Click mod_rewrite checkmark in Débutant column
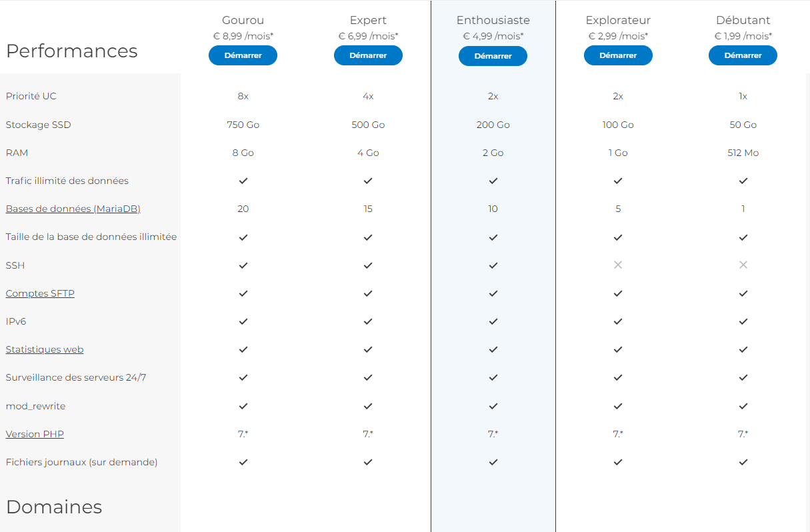Image resolution: width=810 pixels, height=532 pixels. click(x=743, y=406)
